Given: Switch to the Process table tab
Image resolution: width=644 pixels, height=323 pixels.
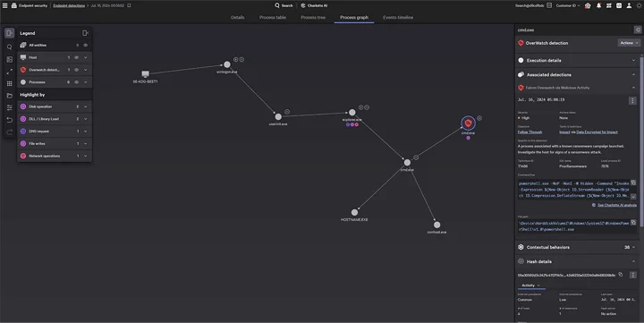Looking at the screenshot, I should coord(273,17).
